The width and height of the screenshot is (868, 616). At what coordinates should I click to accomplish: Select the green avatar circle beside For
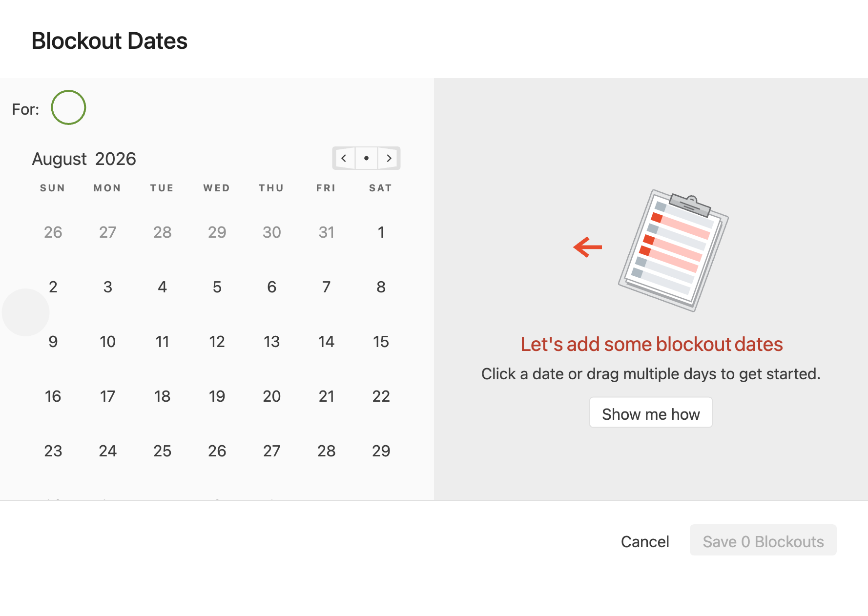(x=68, y=107)
